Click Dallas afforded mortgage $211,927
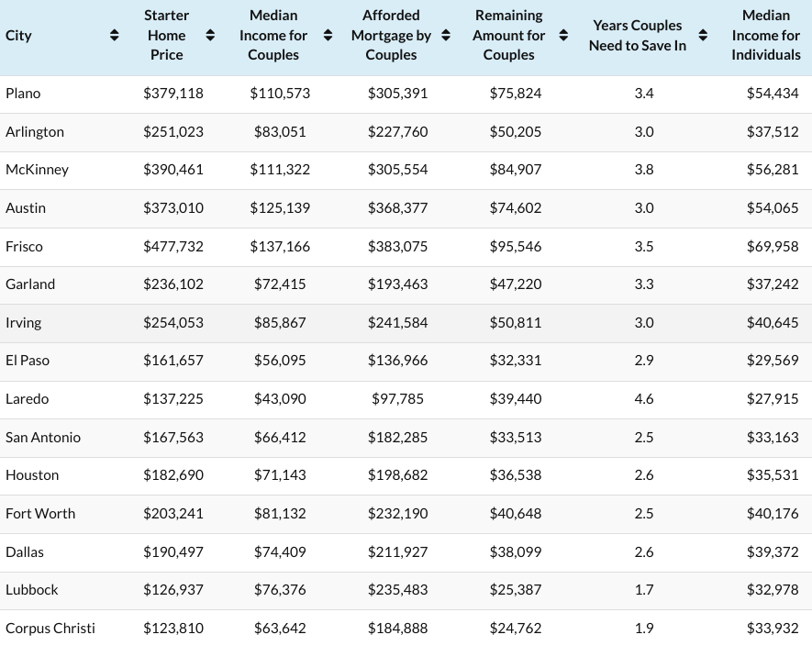812x646 pixels. point(397,552)
